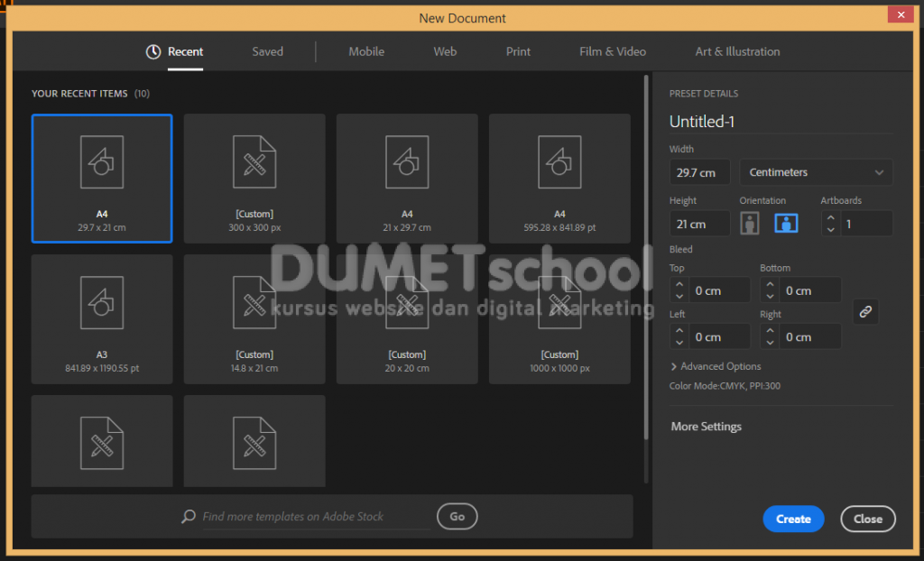Image resolution: width=924 pixels, height=561 pixels.
Task: Open the Print presets tab
Action: click(x=518, y=51)
